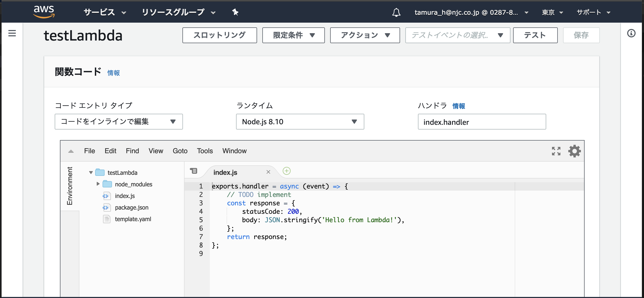This screenshot has height=298, width=644.
Task: Click the 情報 link next to ハンドラ
Action: pyautogui.click(x=458, y=106)
